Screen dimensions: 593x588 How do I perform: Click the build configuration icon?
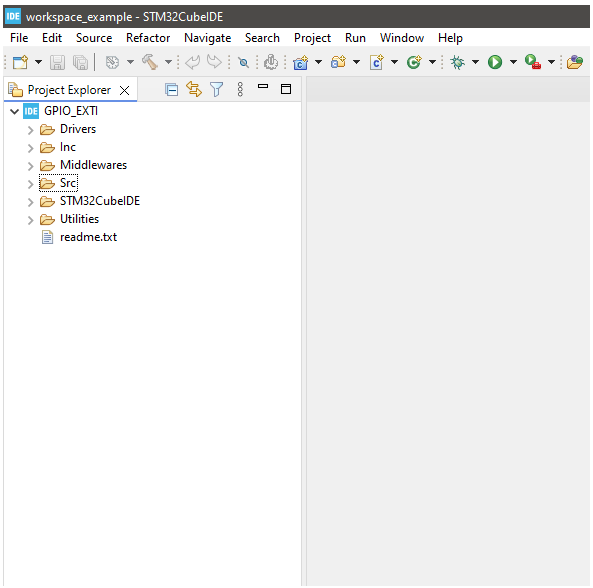click(112, 62)
